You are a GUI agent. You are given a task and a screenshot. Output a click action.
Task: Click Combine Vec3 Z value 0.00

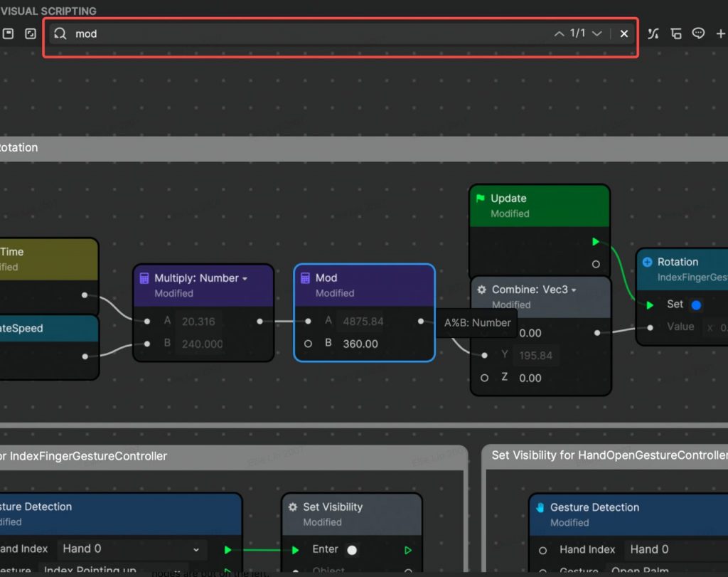pos(530,379)
